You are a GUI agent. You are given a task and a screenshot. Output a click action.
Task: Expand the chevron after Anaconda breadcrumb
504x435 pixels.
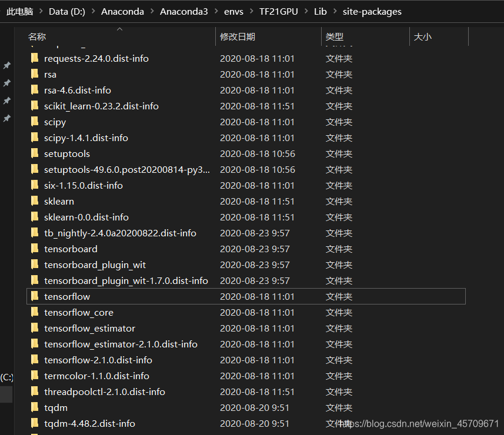click(152, 11)
